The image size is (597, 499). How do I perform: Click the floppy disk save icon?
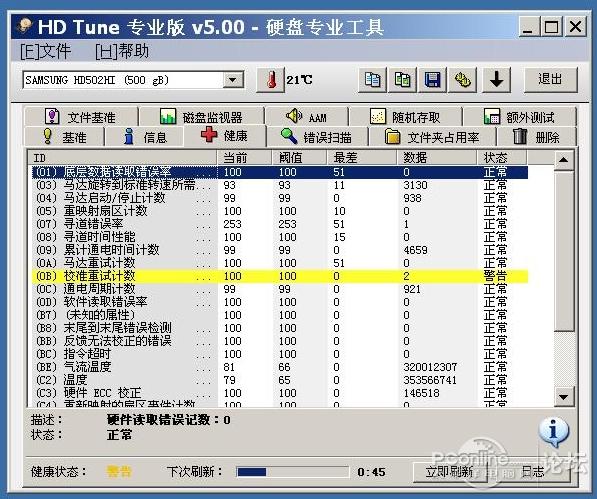click(x=432, y=80)
